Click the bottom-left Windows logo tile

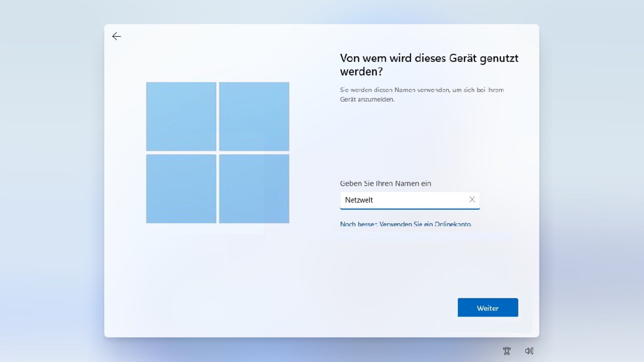[x=181, y=189]
